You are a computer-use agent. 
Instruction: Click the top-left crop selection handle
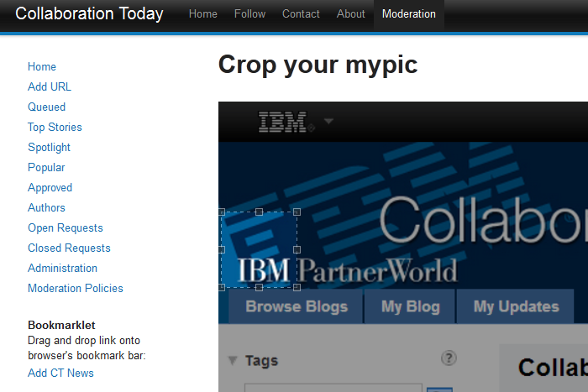(222, 212)
